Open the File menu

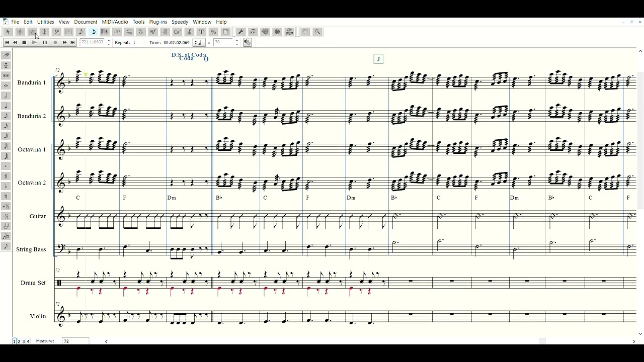pos(15,22)
